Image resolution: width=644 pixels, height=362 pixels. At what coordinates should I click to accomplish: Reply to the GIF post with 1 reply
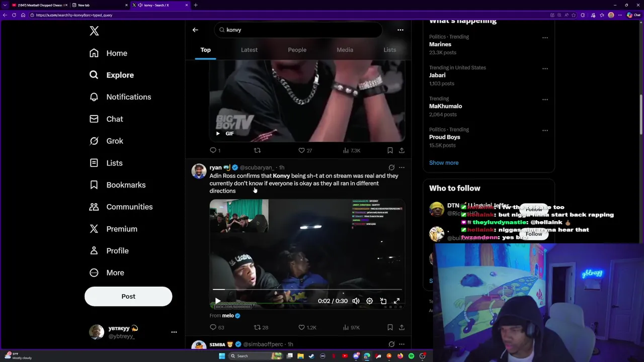point(215,150)
